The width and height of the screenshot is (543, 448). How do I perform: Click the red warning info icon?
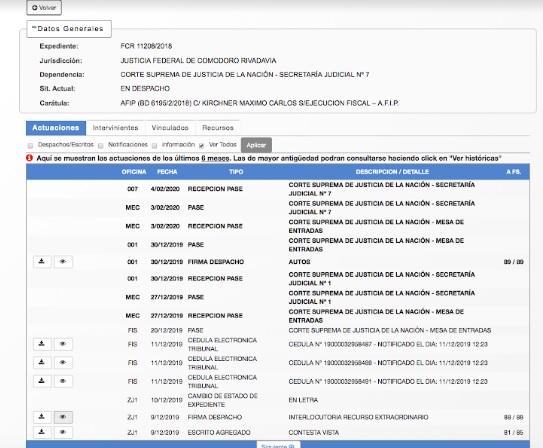coord(30,158)
